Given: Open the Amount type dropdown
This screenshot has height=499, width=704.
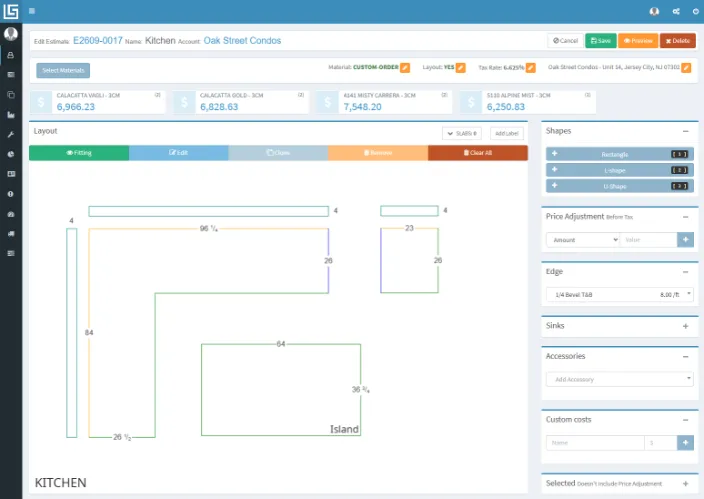Looking at the screenshot, I should point(583,240).
